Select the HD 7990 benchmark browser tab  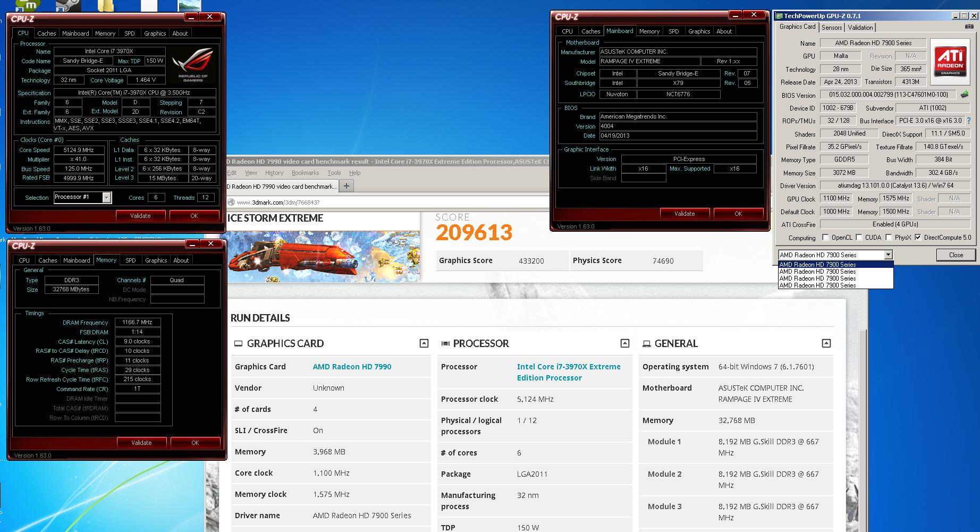pos(282,187)
